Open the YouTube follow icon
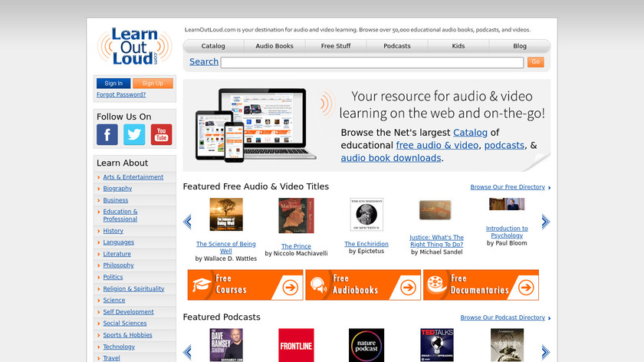 (x=162, y=134)
